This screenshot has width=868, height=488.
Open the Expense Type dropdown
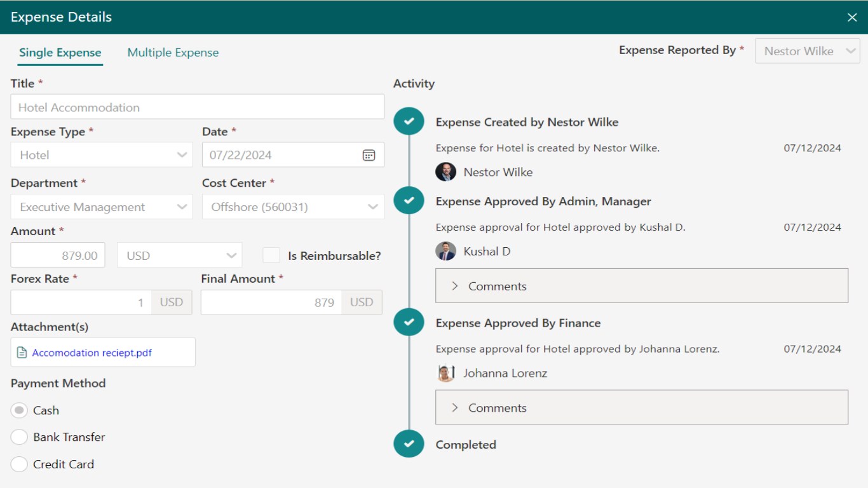[x=102, y=155]
